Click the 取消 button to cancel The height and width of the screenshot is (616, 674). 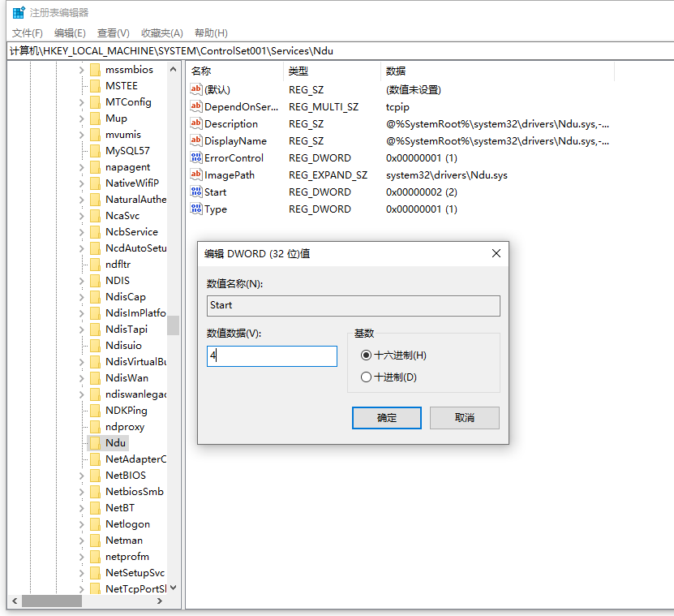tap(464, 418)
